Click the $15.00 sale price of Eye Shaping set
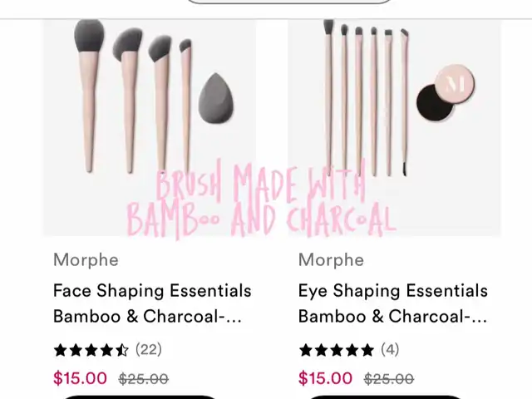 click(325, 378)
